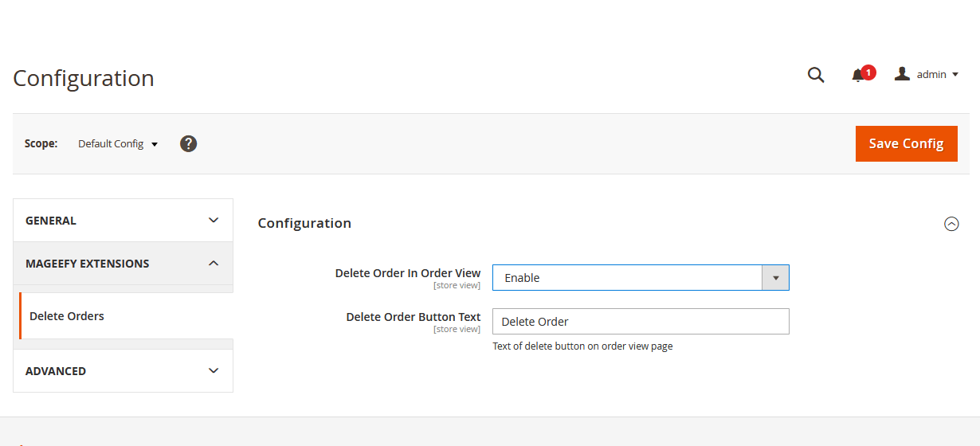
Task: Expand the ADVANCED settings section
Action: (123, 371)
